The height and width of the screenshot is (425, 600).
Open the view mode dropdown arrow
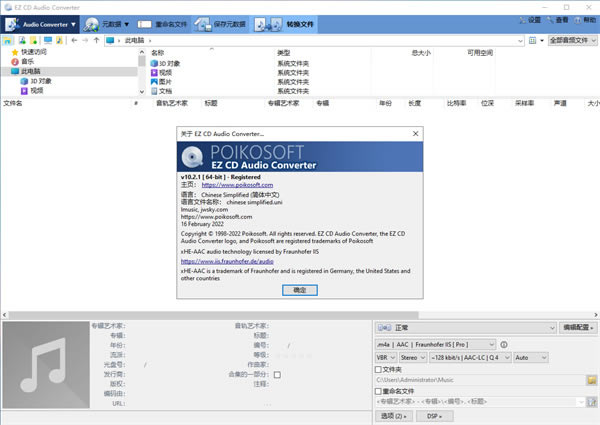[542, 41]
